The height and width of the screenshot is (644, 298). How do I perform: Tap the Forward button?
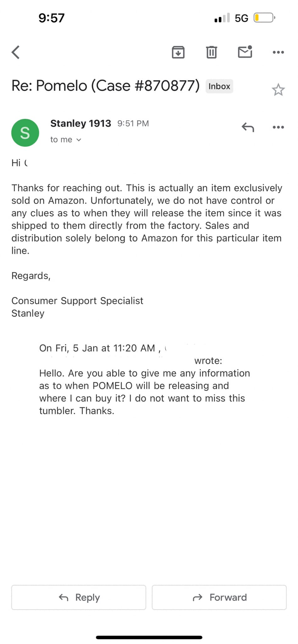pyautogui.click(x=219, y=597)
